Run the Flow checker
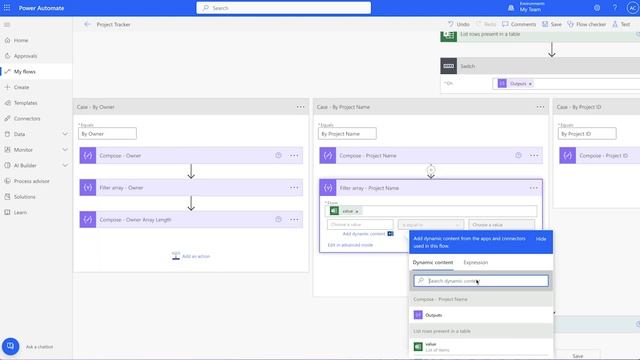The width and height of the screenshot is (640, 360). [x=587, y=24]
